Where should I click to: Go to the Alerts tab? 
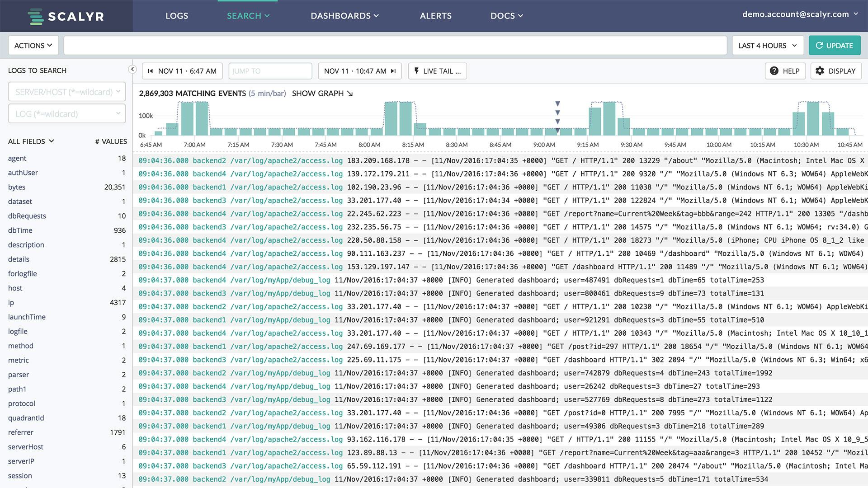pyautogui.click(x=435, y=16)
